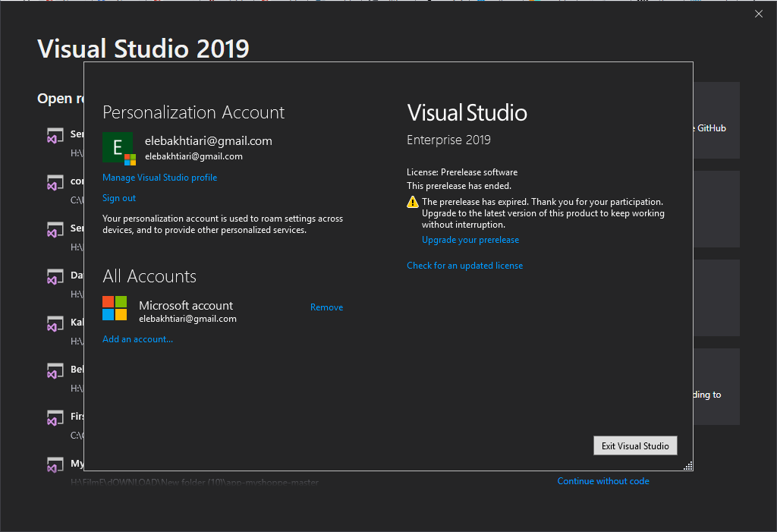Click the solution icon beside 'Da' recent project
777x532 pixels.
coord(55,277)
